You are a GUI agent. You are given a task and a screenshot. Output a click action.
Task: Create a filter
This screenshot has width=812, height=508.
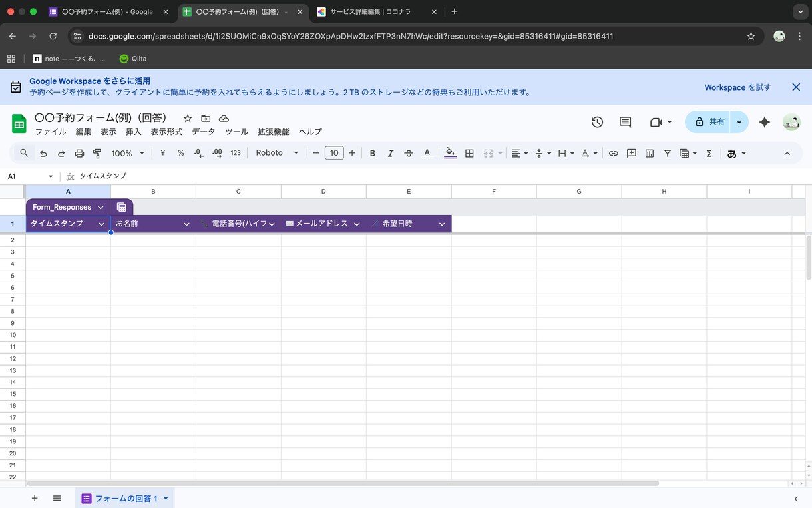click(x=667, y=153)
